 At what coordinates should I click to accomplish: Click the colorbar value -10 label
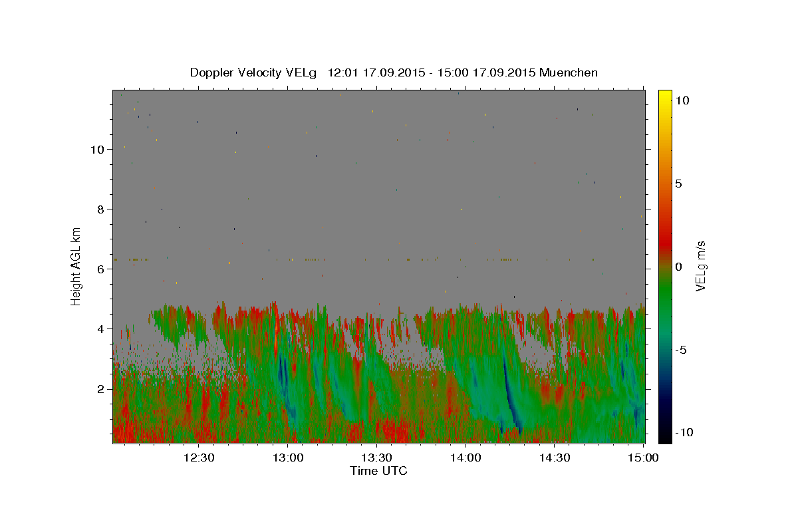click(685, 432)
